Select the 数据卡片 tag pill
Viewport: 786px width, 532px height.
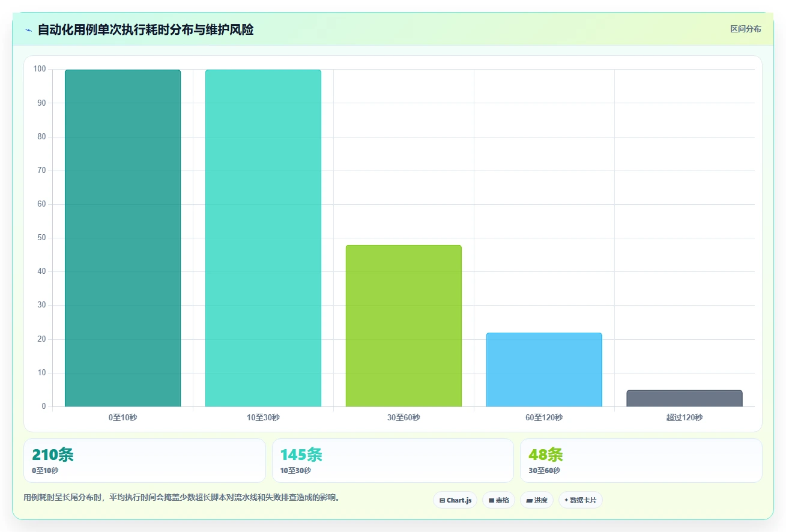581,500
